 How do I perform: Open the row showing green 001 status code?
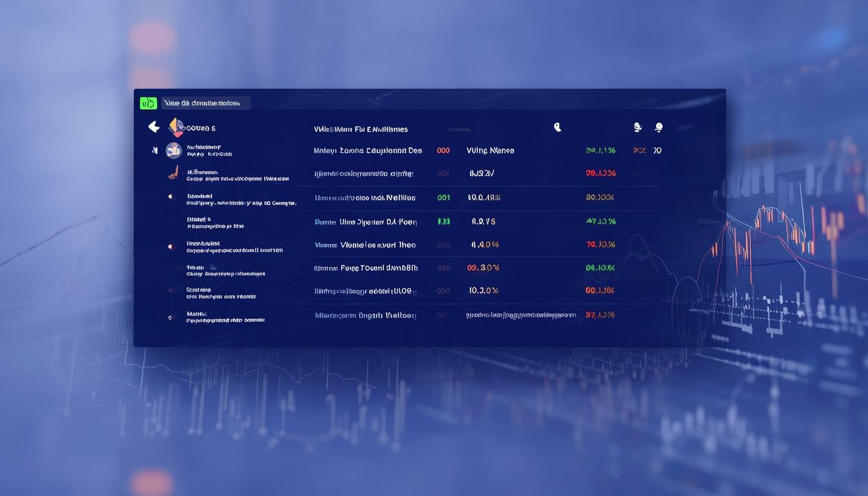[x=443, y=198]
